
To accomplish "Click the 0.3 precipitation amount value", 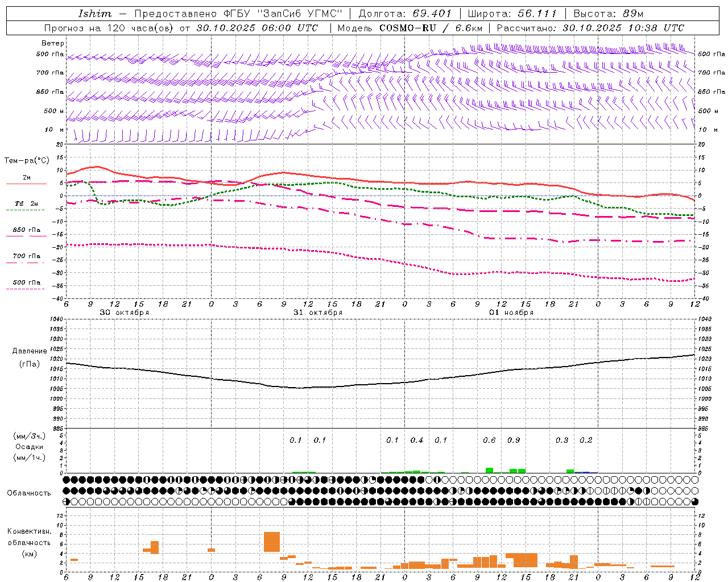I will pyautogui.click(x=562, y=440).
